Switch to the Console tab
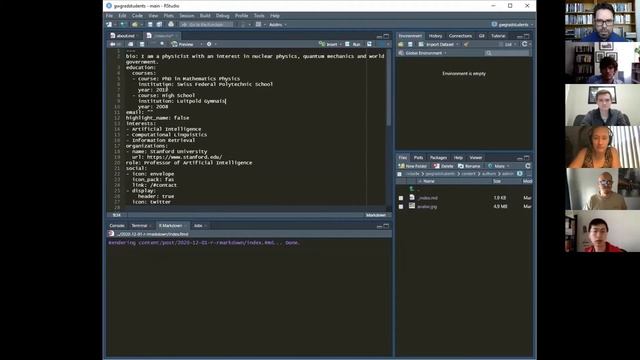The image size is (640, 360). [x=117, y=226]
